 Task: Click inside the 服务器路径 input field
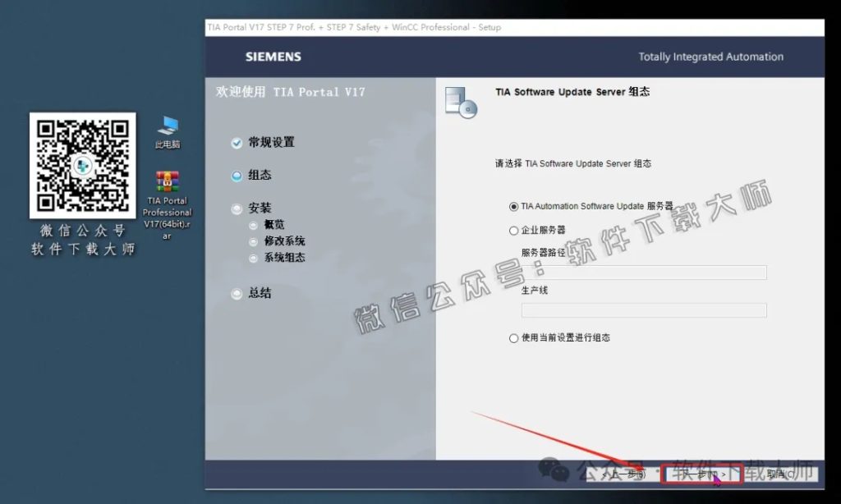point(643,271)
